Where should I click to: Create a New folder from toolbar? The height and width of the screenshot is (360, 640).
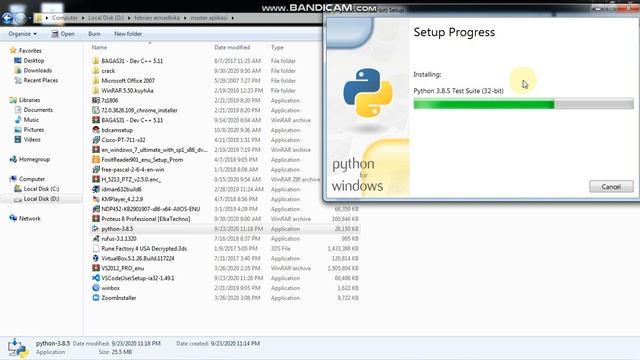tap(128, 34)
